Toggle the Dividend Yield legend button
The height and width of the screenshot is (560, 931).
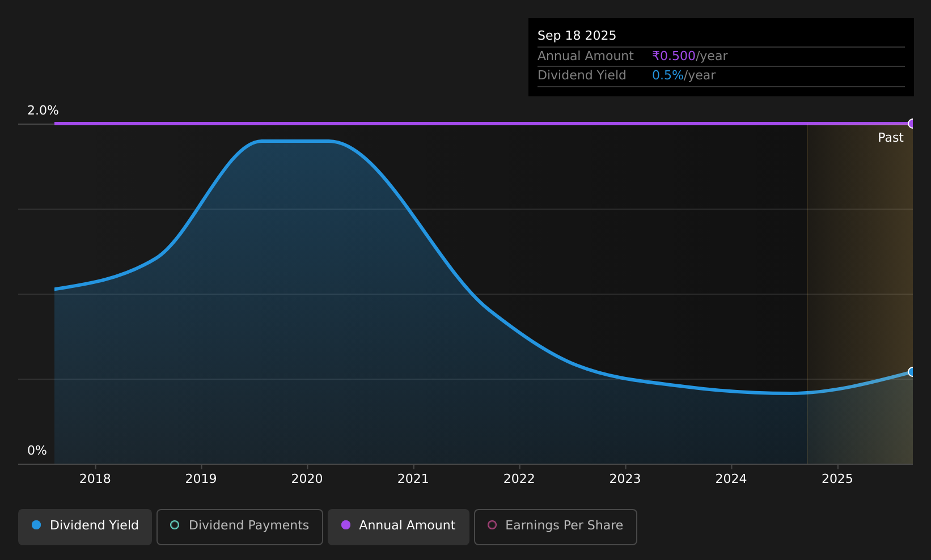tap(85, 527)
